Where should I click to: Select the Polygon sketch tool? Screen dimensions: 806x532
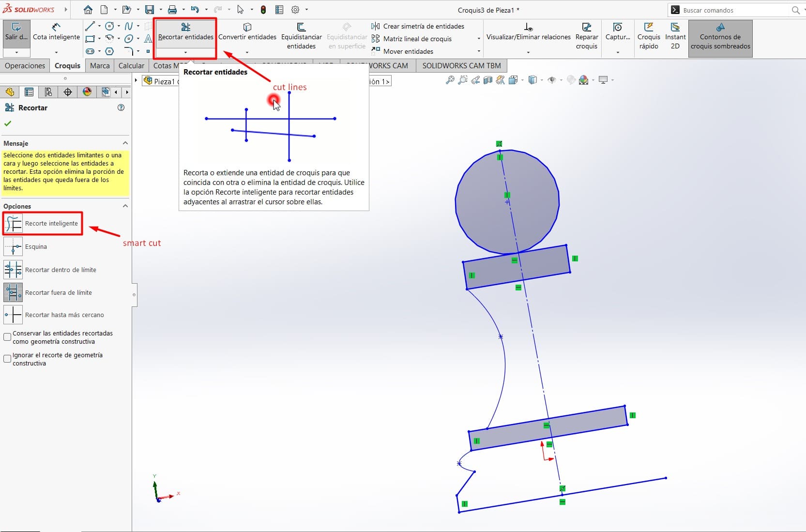point(109,51)
